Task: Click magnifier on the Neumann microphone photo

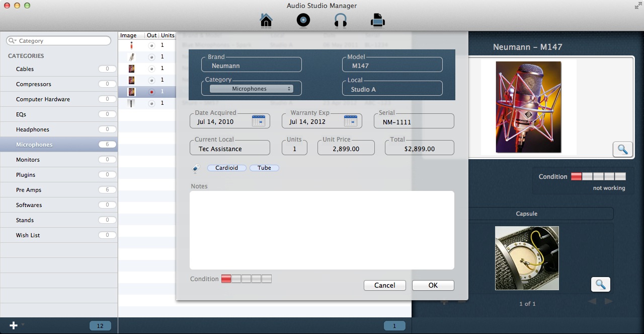Action: click(622, 149)
